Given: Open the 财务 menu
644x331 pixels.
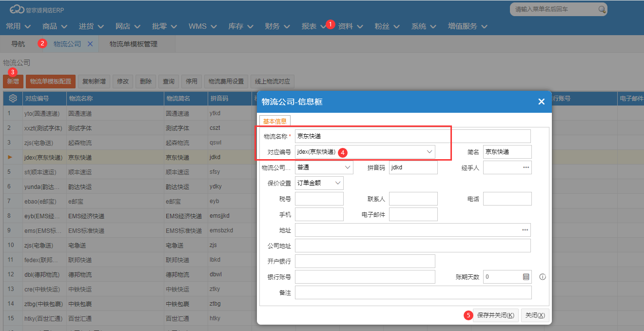Looking at the screenshot, I should 277,26.
